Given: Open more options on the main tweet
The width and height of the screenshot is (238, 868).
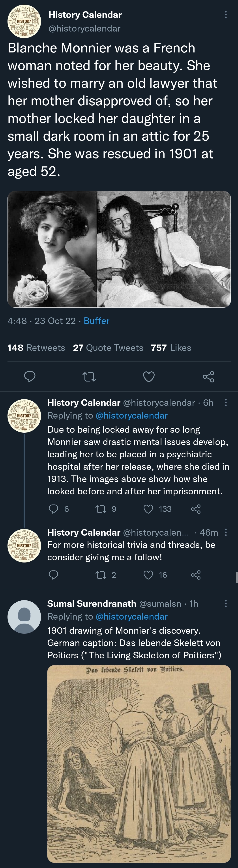Looking at the screenshot, I should click(x=225, y=15).
